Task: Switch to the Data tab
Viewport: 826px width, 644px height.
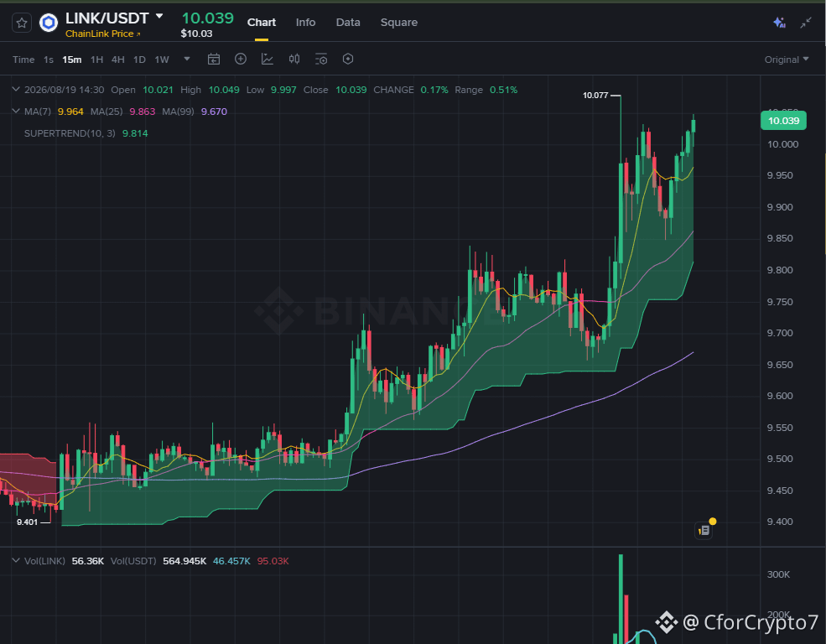Action: pos(348,22)
